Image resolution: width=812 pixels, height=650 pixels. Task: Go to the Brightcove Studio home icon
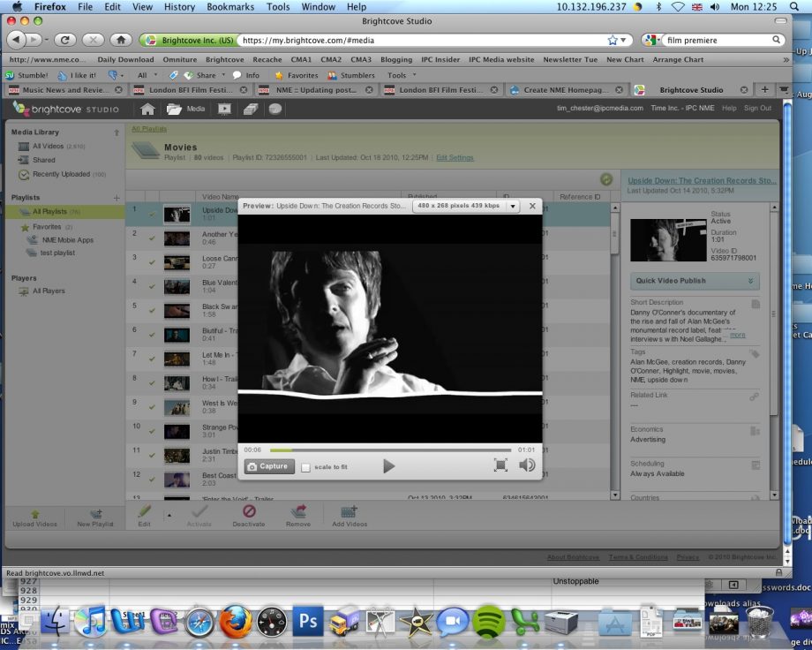pyautogui.click(x=147, y=109)
